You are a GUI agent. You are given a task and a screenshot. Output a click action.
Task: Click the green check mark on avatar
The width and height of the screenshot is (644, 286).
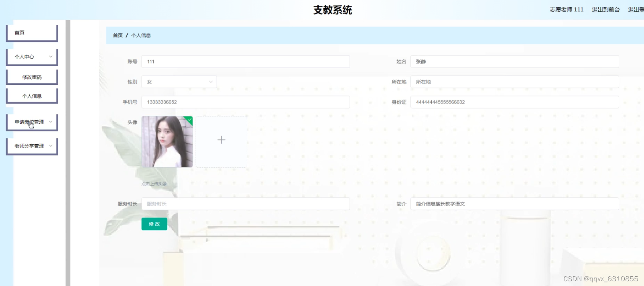[189, 119]
